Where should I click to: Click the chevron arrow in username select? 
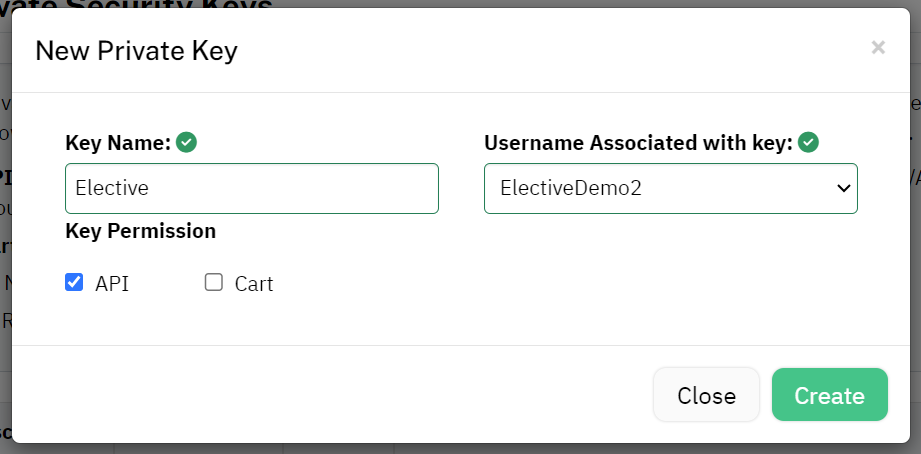(843, 189)
